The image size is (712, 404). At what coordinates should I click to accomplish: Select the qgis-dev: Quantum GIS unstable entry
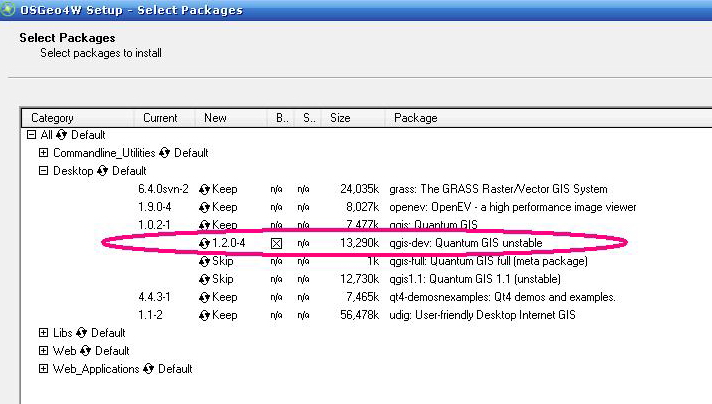[x=466, y=243]
